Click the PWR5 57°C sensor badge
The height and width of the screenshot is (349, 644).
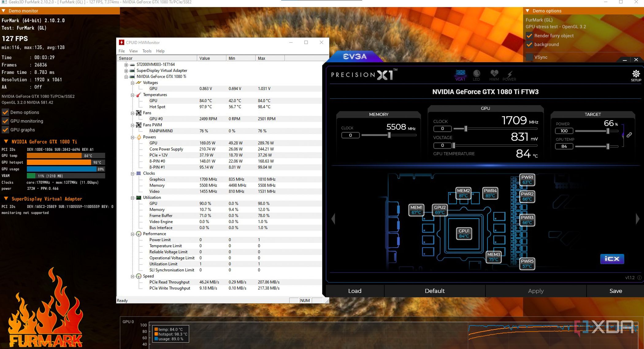point(527,264)
